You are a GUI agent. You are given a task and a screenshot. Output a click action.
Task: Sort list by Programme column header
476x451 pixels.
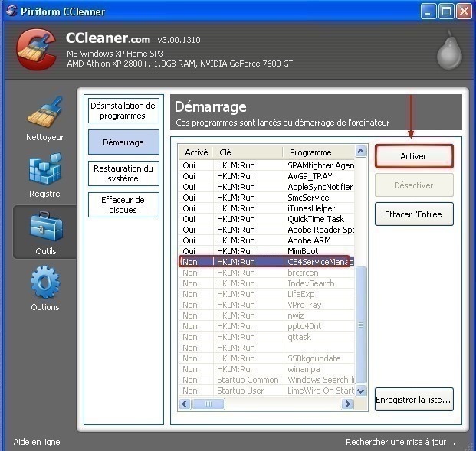tap(318, 152)
